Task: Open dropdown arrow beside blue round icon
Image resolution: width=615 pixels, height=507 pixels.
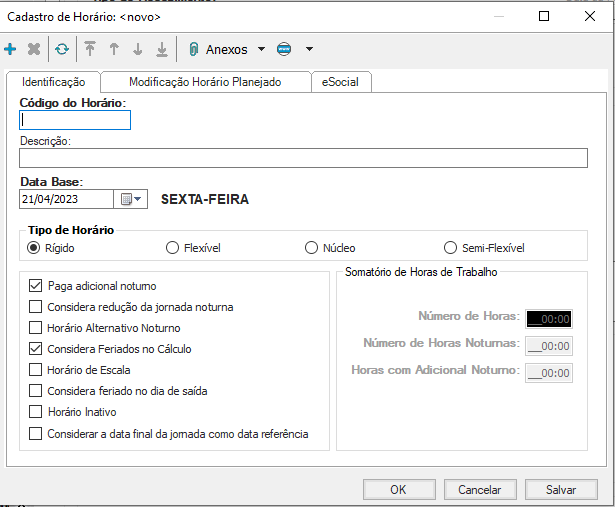Action: point(309,49)
